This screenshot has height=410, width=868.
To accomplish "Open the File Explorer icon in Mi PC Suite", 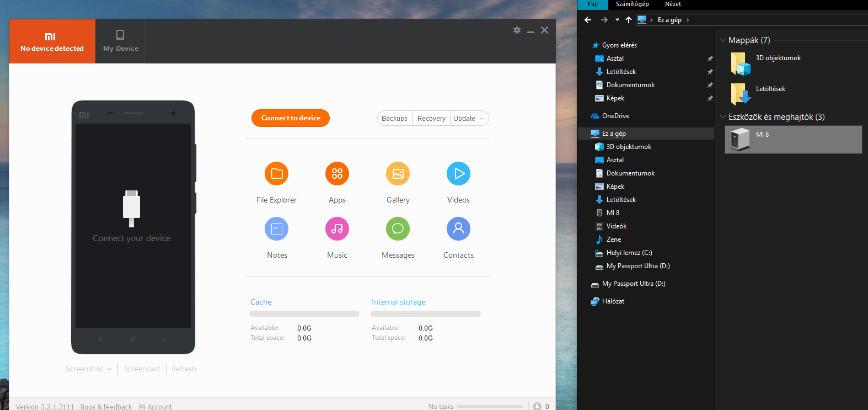I will click(276, 174).
